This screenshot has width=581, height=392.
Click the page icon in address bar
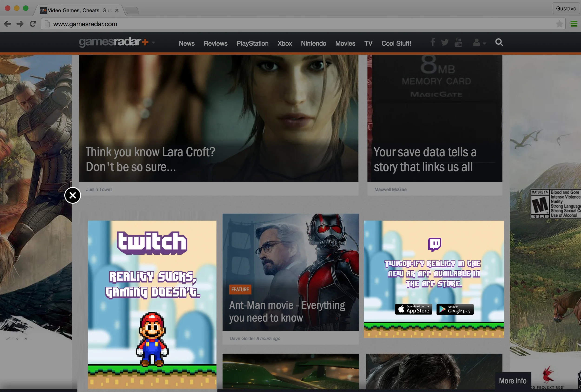click(x=47, y=24)
